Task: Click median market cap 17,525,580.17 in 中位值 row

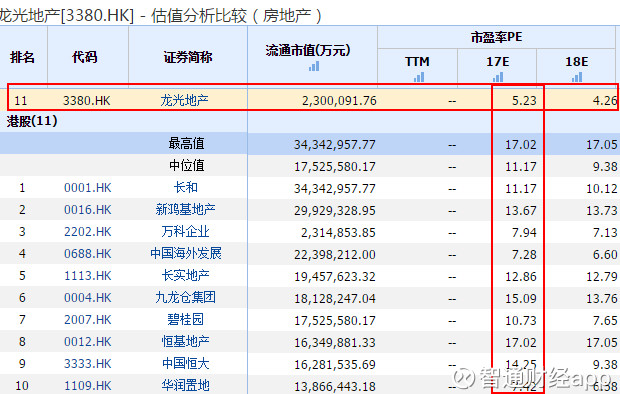Action: point(335,167)
